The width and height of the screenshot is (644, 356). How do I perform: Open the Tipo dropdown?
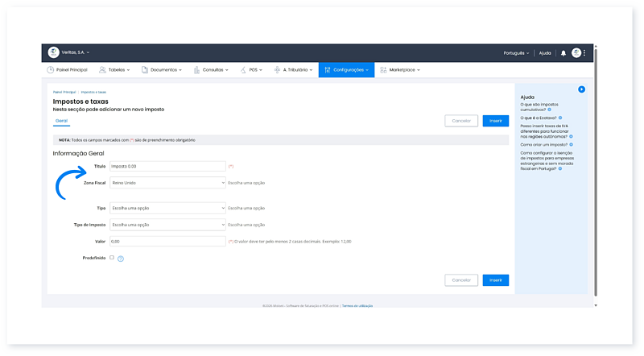167,208
